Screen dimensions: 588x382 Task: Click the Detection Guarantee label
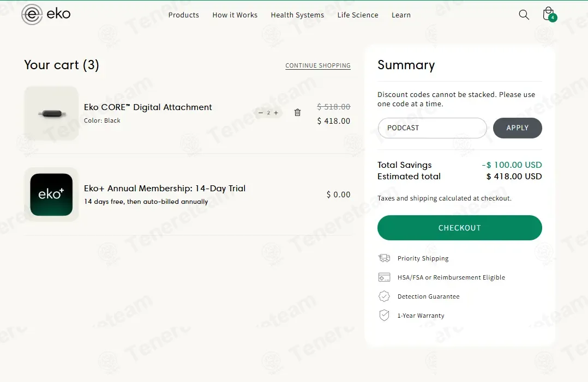pyautogui.click(x=428, y=296)
